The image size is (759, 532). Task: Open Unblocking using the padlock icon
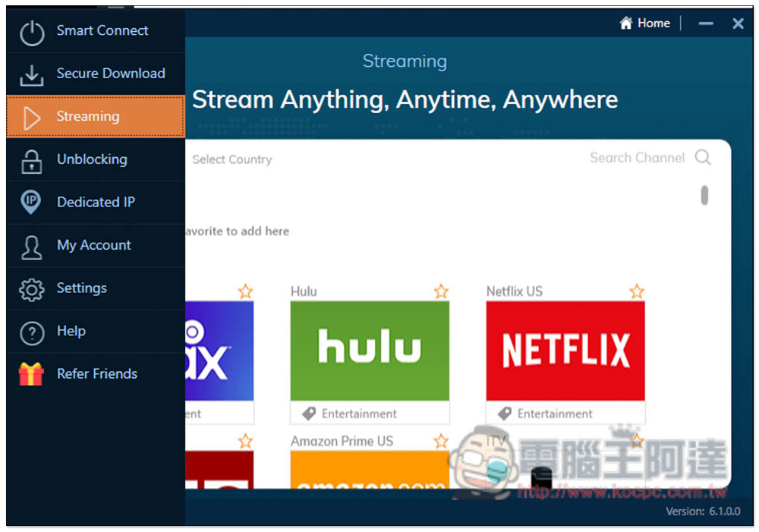pos(31,161)
